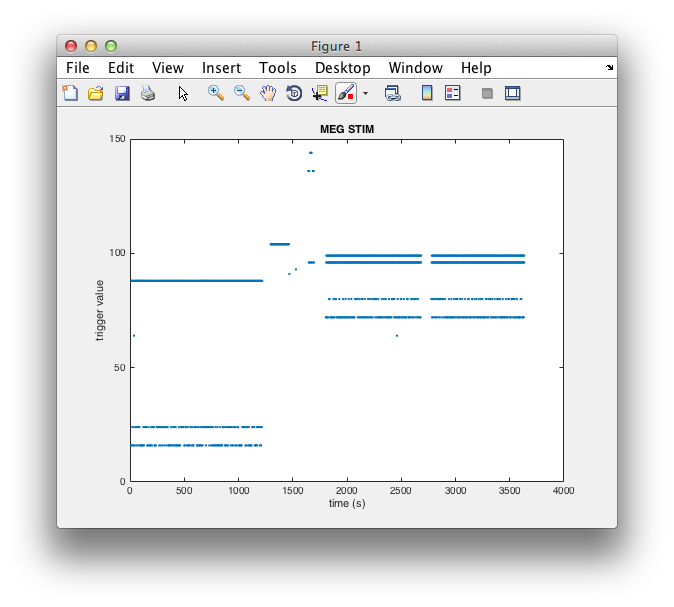Toggle the Brush data tool

[x=346, y=93]
